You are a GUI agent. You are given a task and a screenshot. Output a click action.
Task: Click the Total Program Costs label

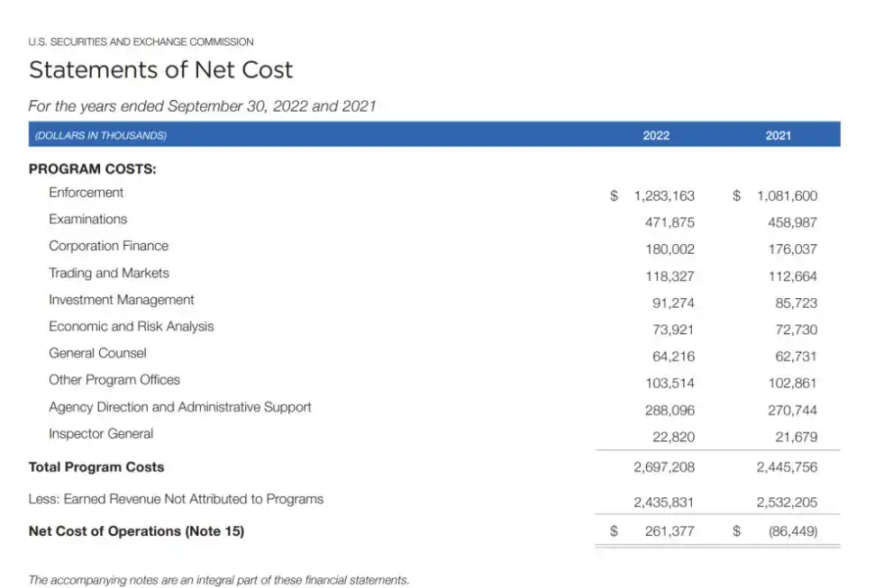coord(96,467)
